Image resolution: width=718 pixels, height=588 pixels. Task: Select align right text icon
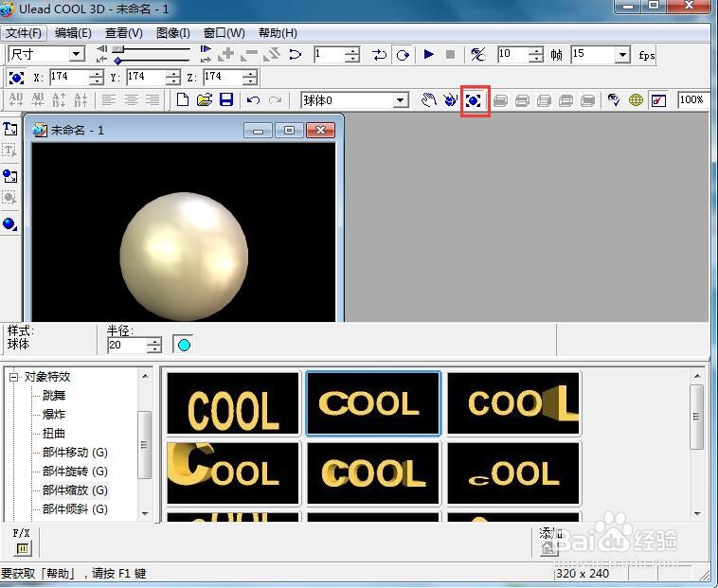153,99
